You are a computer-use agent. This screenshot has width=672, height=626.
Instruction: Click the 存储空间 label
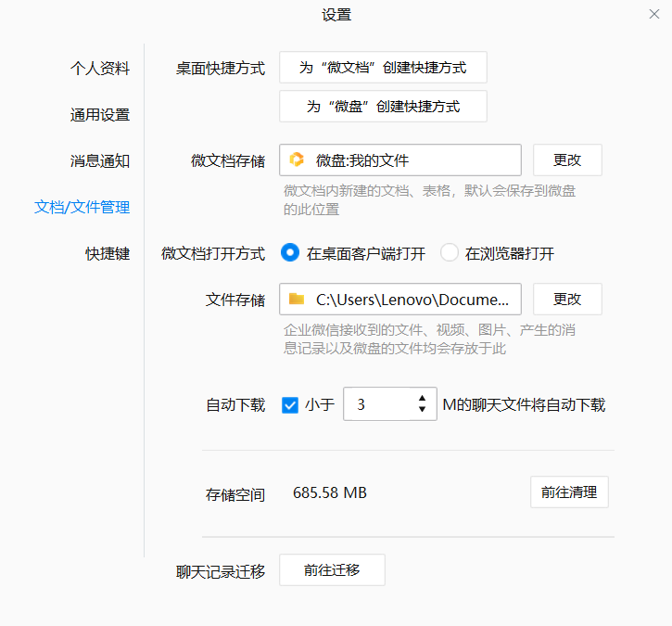click(235, 494)
